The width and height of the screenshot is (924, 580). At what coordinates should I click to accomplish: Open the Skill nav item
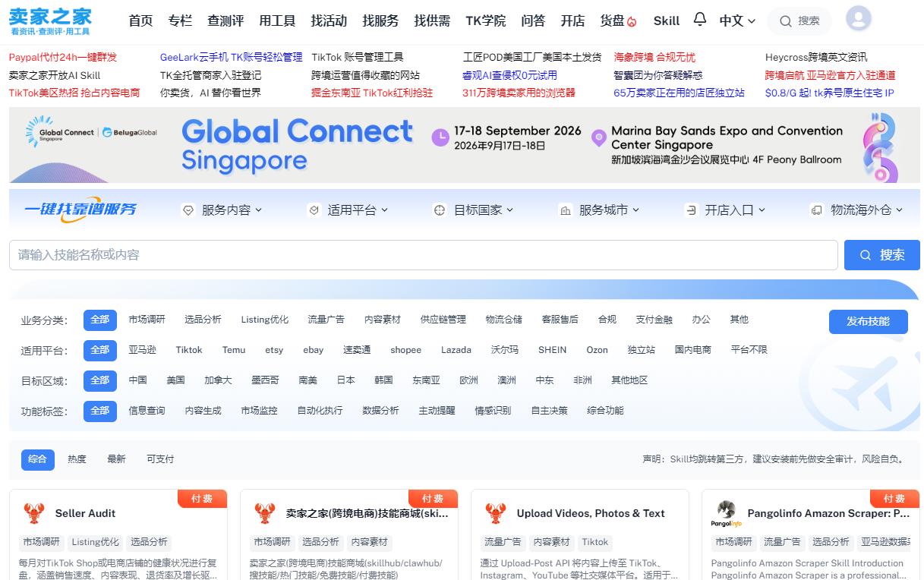[667, 21]
